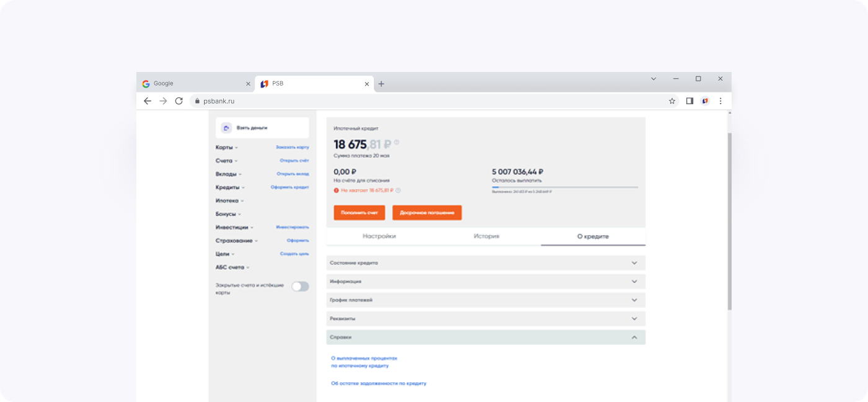Click the help icon beside 'Не хватает' warning
The width and height of the screenshot is (868, 402).
(398, 190)
